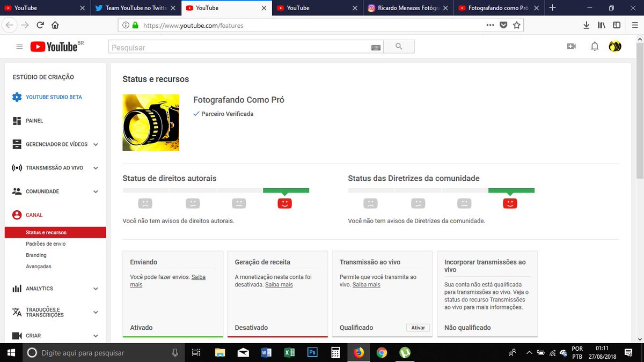Screen dimensions: 644x362
Task: Toggle Firefox sidebar view
Action: tap(617, 25)
